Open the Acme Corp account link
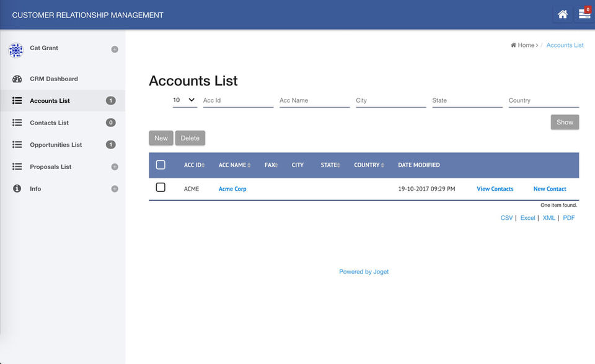595x364 pixels. pos(232,189)
